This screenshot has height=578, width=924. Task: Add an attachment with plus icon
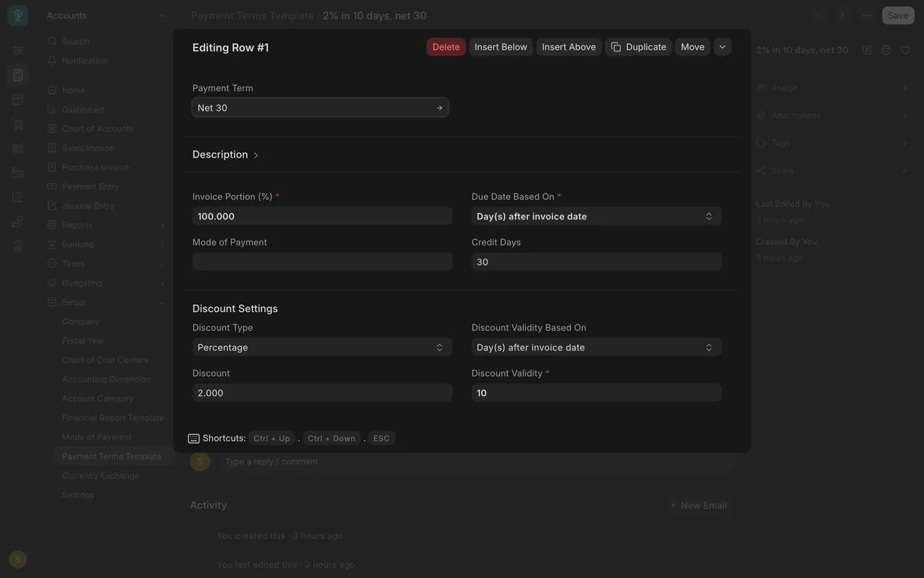click(x=905, y=116)
